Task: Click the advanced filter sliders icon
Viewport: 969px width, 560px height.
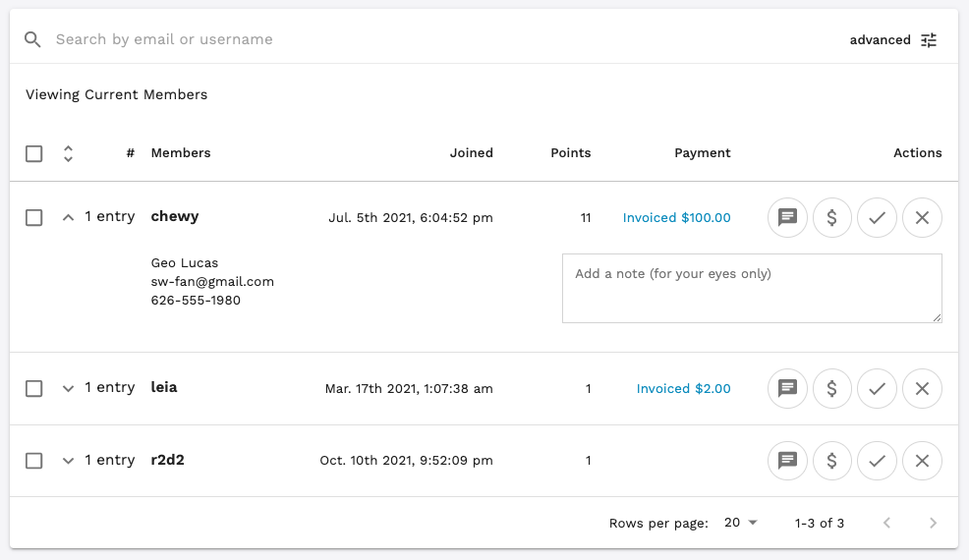Action: (x=929, y=40)
